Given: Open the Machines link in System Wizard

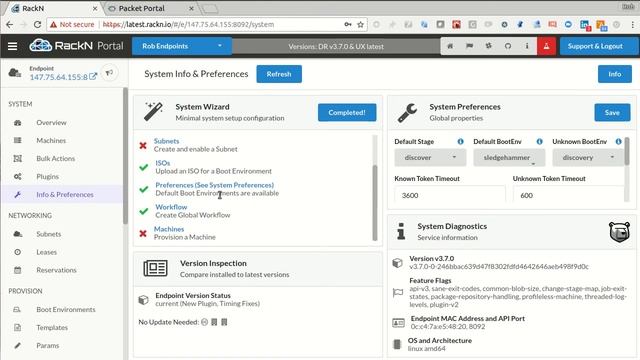Looking at the screenshot, I should click(x=169, y=229).
